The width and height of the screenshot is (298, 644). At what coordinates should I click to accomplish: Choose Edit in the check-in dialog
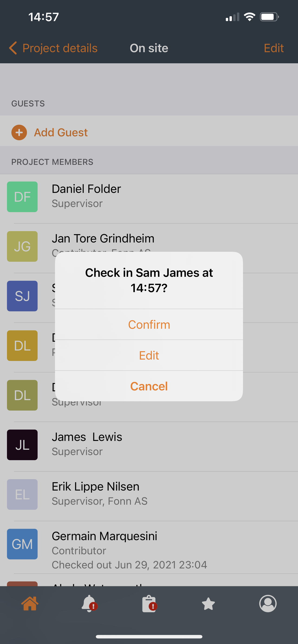(x=149, y=355)
